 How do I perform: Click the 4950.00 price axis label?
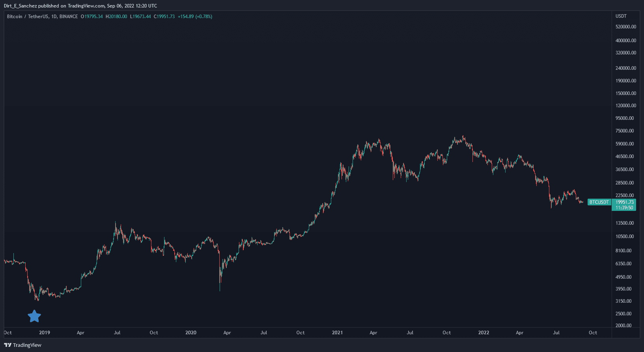[623, 277]
